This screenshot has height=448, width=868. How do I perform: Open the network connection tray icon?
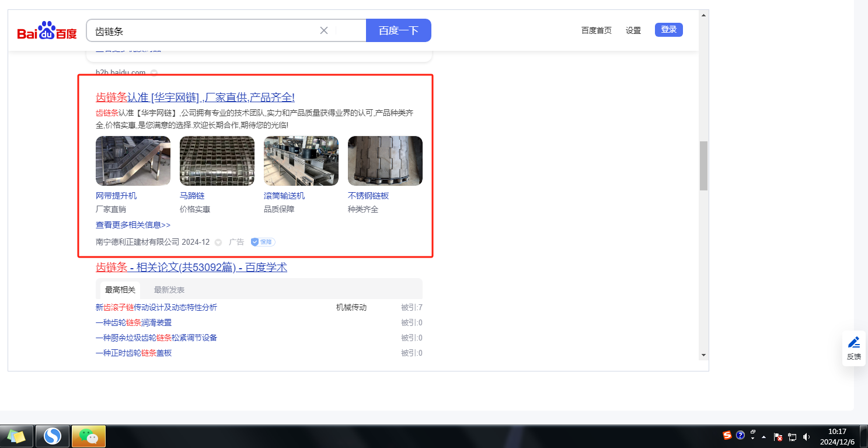pyautogui.click(x=792, y=436)
